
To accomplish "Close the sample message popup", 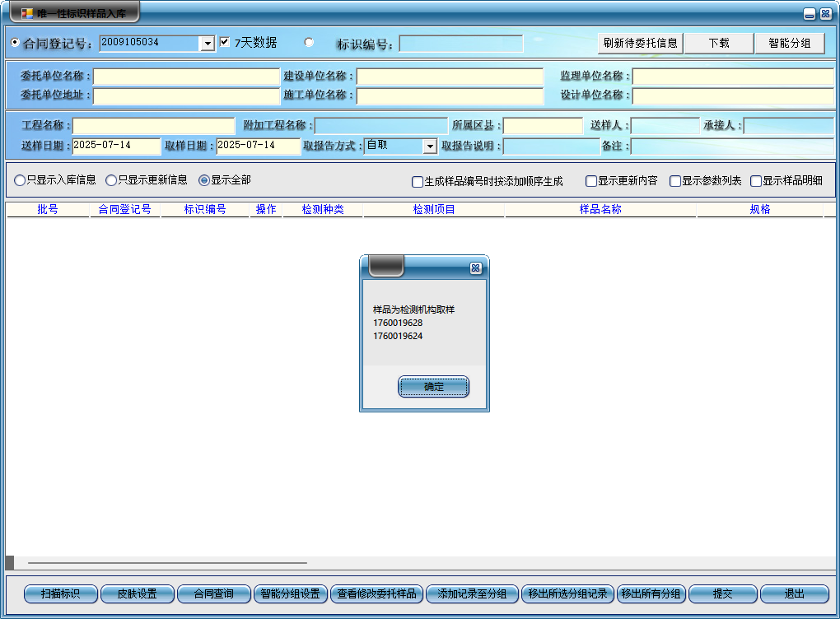I will 475,268.
